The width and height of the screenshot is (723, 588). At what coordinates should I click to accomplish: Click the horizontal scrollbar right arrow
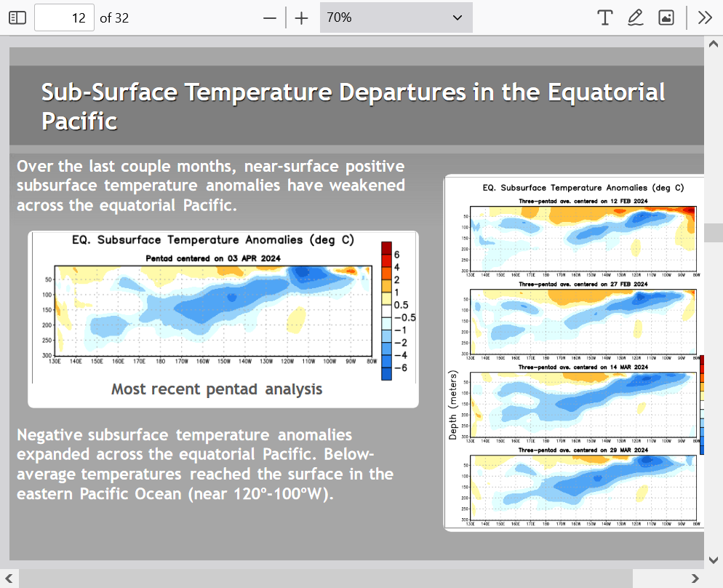click(695, 579)
